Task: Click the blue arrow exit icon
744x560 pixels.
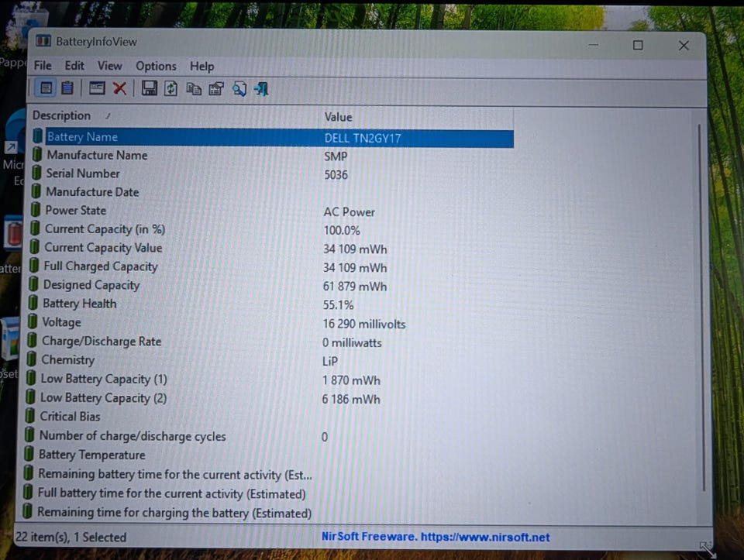Action: pyautogui.click(x=261, y=88)
